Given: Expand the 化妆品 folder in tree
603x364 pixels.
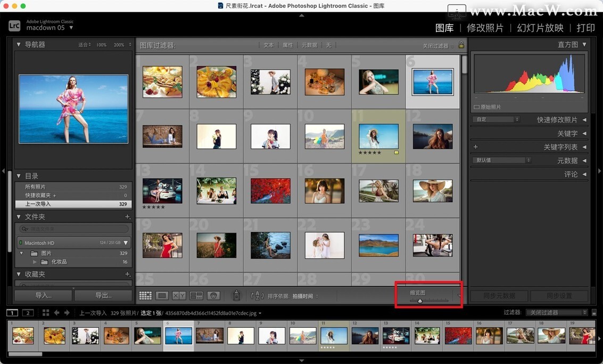Looking at the screenshot, I should pyautogui.click(x=35, y=262).
